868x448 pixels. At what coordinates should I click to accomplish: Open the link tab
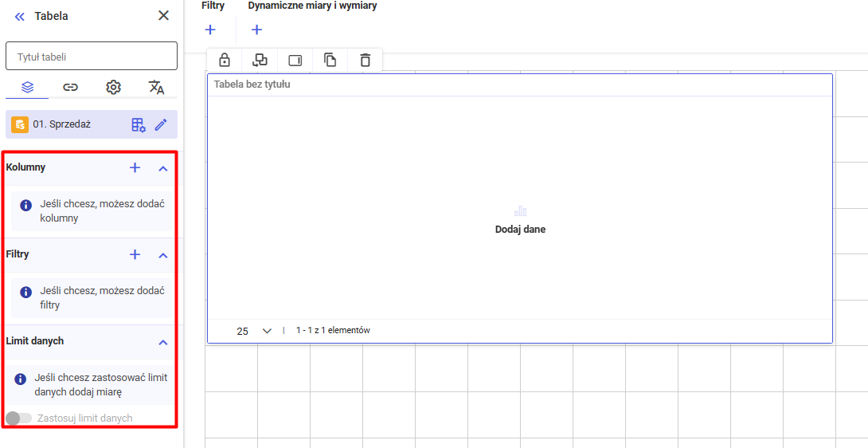point(70,87)
